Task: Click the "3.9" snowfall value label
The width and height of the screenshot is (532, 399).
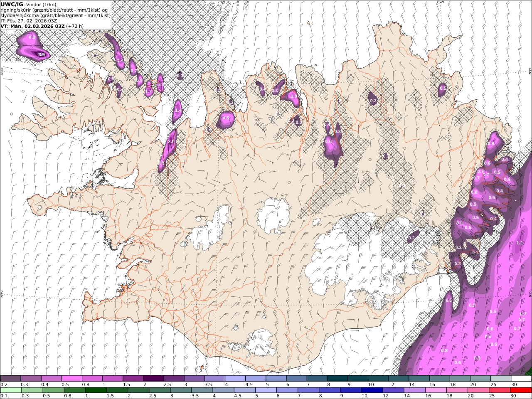Action: click(x=42, y=54)
